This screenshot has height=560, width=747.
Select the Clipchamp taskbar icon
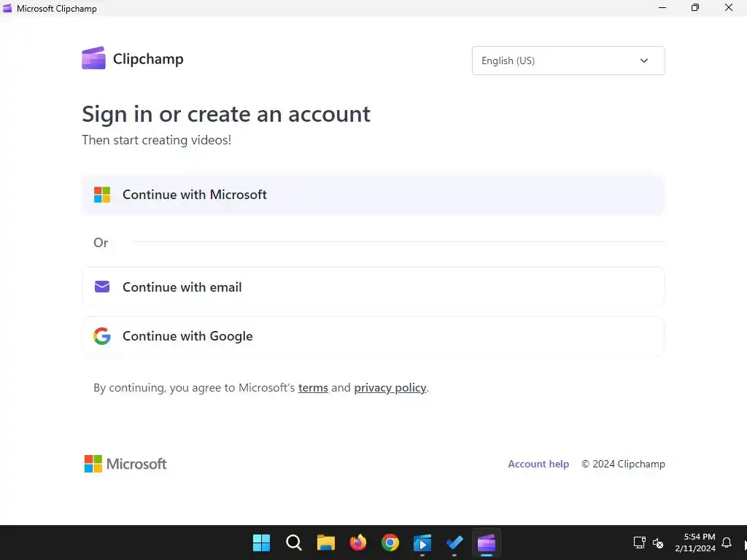(487, 542)
